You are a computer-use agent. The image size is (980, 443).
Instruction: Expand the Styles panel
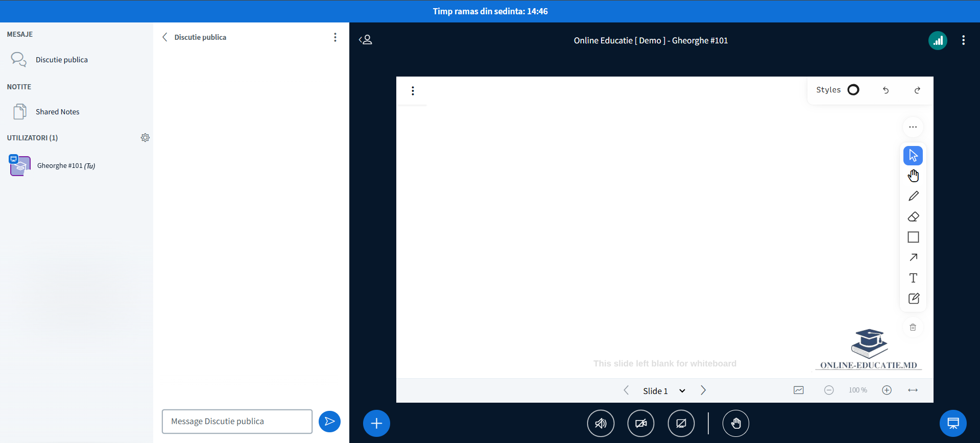click(838, 90)
